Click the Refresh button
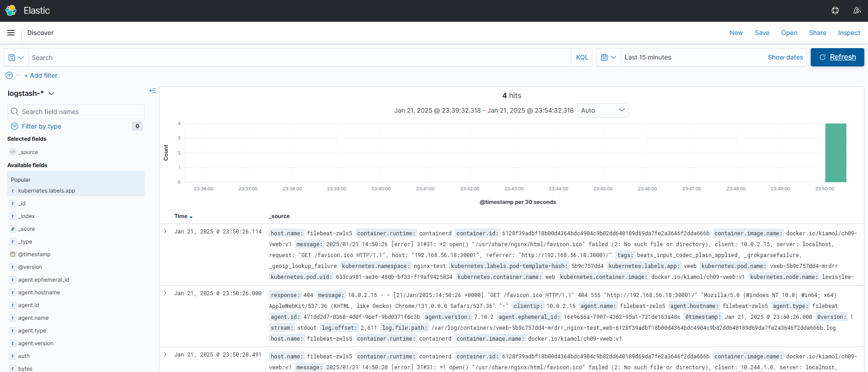The image size is (868, 372). click(837, 57)
